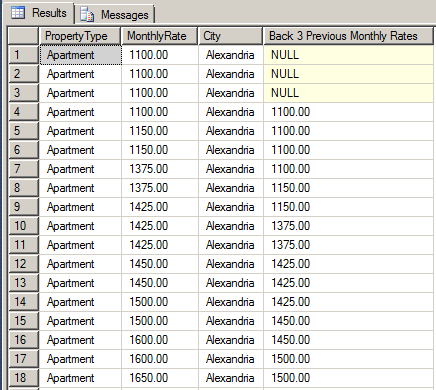This screenshot has height=390, width=436.
Task: Click Apartment cell in row 11
Action: coord(80,245)
